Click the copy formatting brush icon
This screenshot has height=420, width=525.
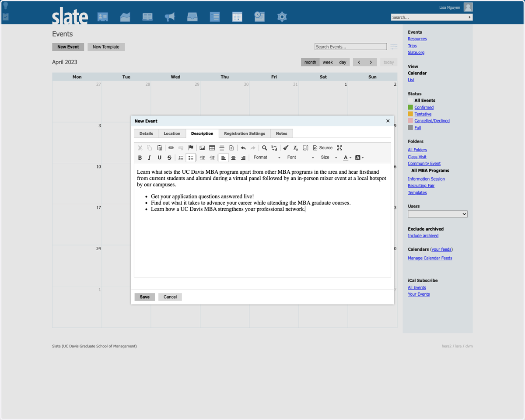tap(286, 148)
